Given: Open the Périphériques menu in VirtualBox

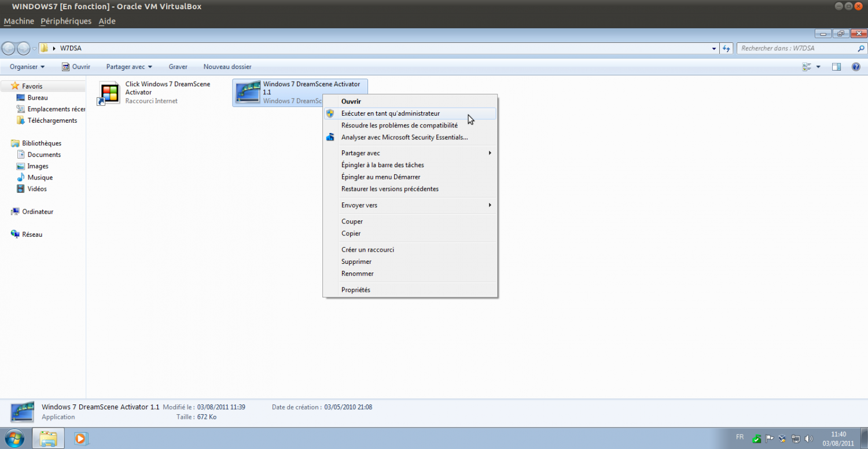Looking at the screenshot, I should [x=66, y=21].
